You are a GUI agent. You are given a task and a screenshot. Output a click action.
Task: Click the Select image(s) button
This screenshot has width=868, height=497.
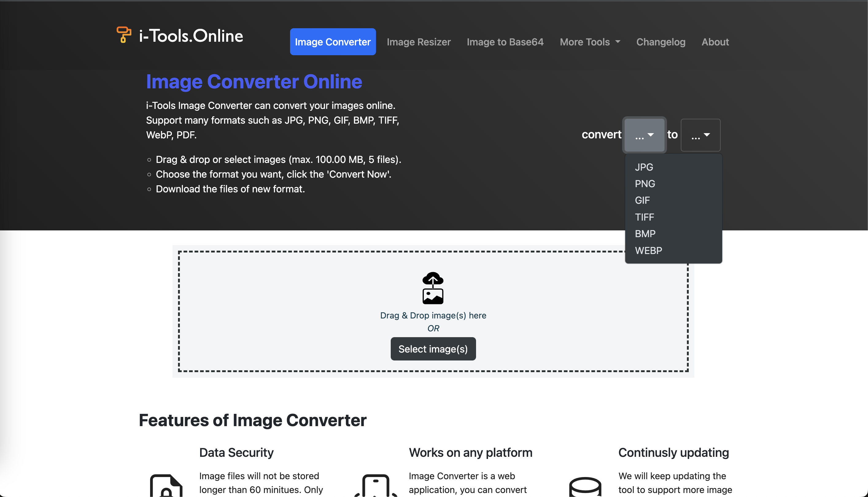point(433,349)
